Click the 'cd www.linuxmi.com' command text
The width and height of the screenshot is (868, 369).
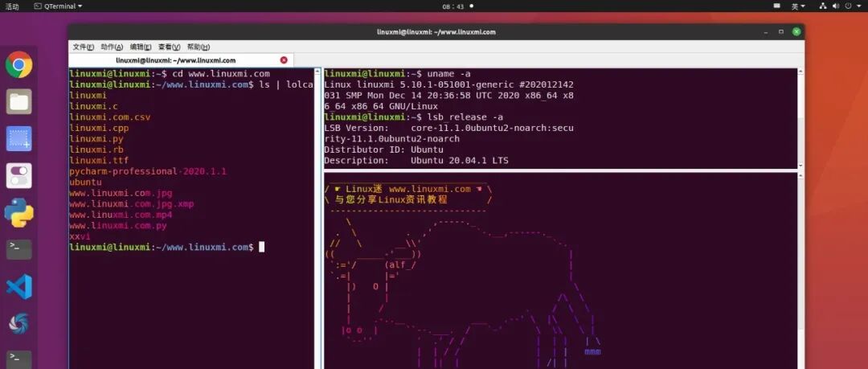[221, 74]
